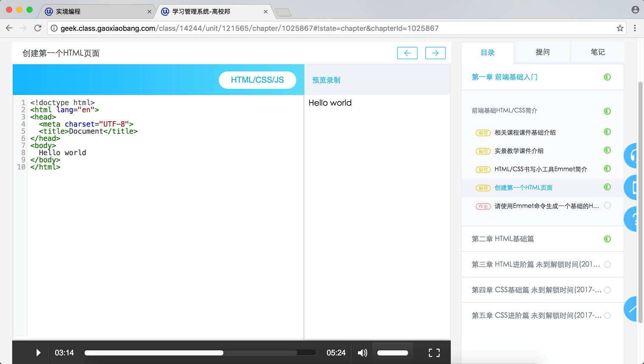Open the 预览录制 preview tab
644x364 pixels.
click(326, 80)
